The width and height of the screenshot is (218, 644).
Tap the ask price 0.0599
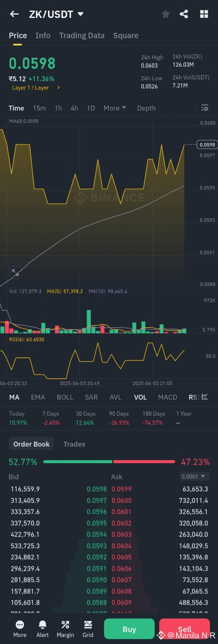(x=122, y=489)
